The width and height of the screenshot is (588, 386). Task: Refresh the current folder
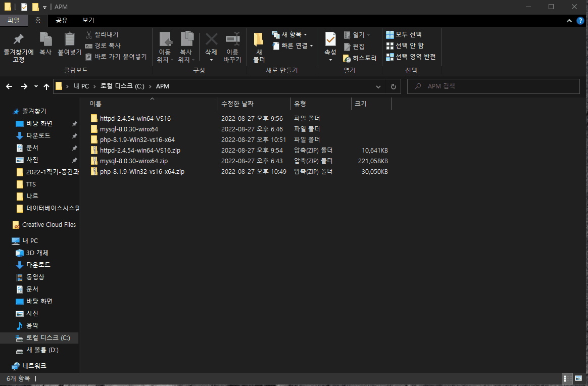(393, 87)
